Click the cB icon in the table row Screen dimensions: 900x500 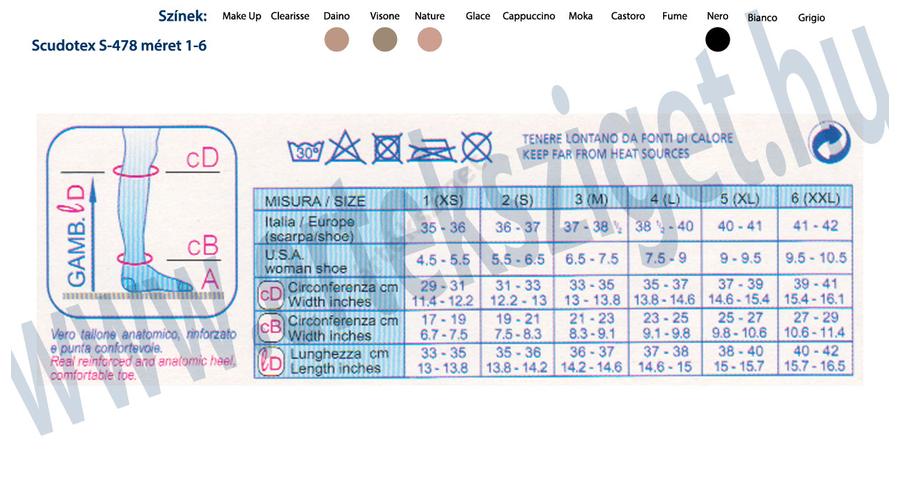pyautogui.click(x=270, y=327)
